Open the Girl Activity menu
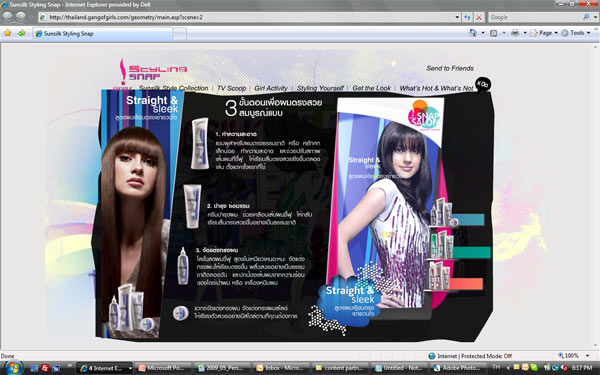 coord(271,88)
